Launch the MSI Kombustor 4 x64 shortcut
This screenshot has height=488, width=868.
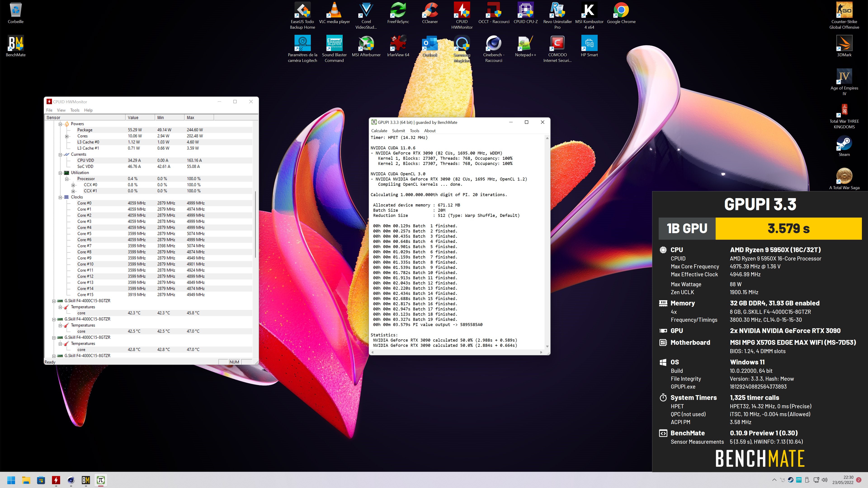(x=589, y=16)
